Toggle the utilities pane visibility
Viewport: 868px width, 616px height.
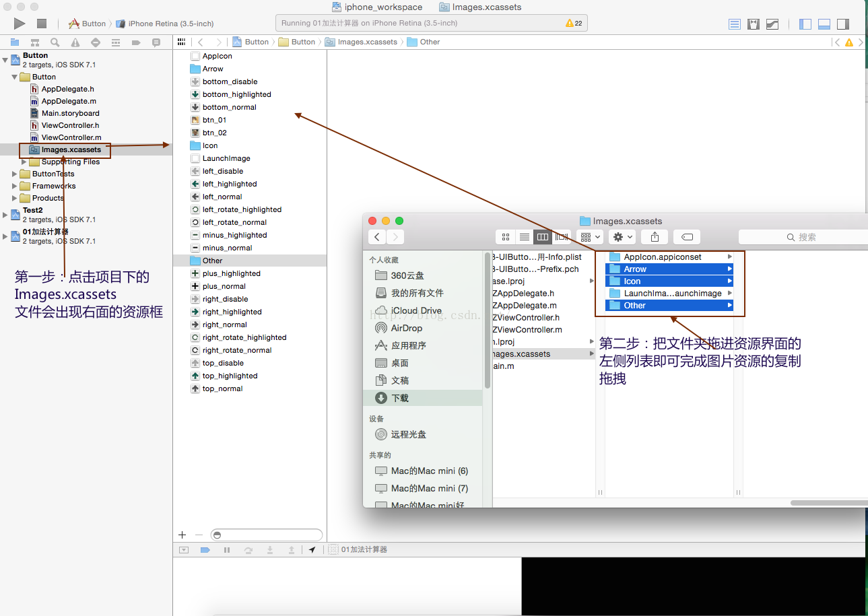843,24
